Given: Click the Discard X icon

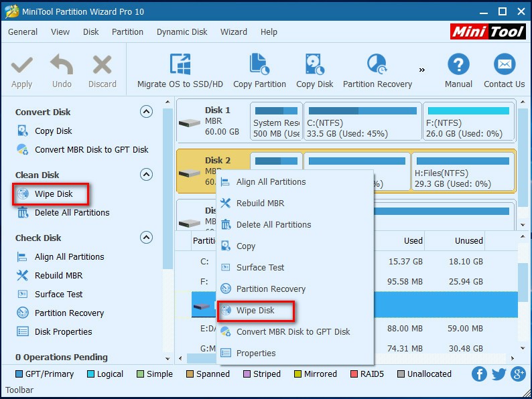Looking at the screenshot, I should coord(102,64).
